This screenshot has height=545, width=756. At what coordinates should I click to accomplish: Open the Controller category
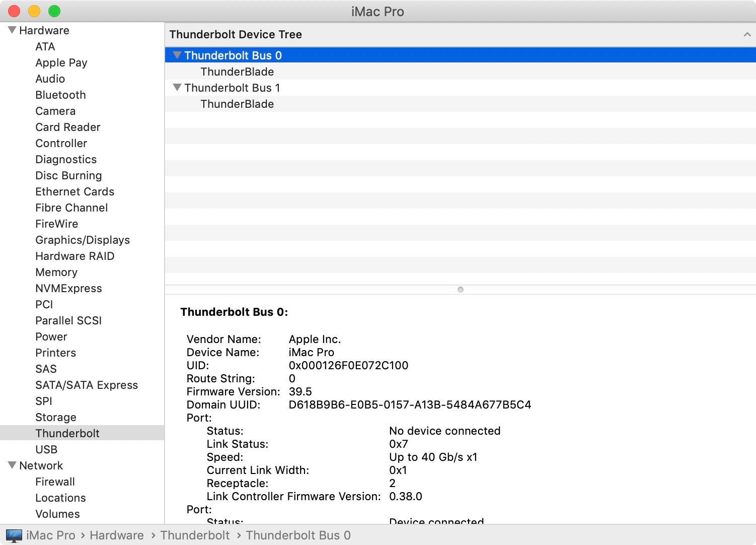61,143
